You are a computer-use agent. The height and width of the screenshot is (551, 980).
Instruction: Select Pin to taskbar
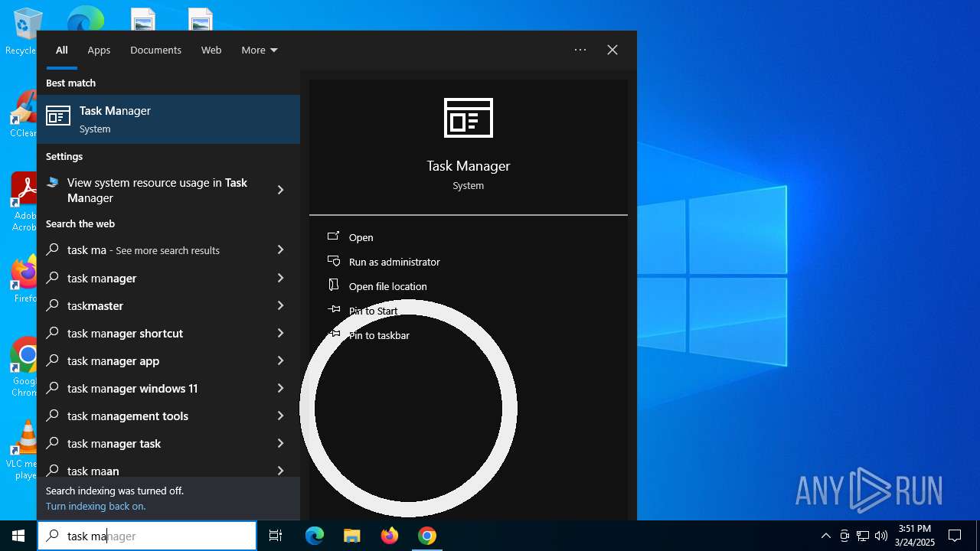click(x=379, y=335)
